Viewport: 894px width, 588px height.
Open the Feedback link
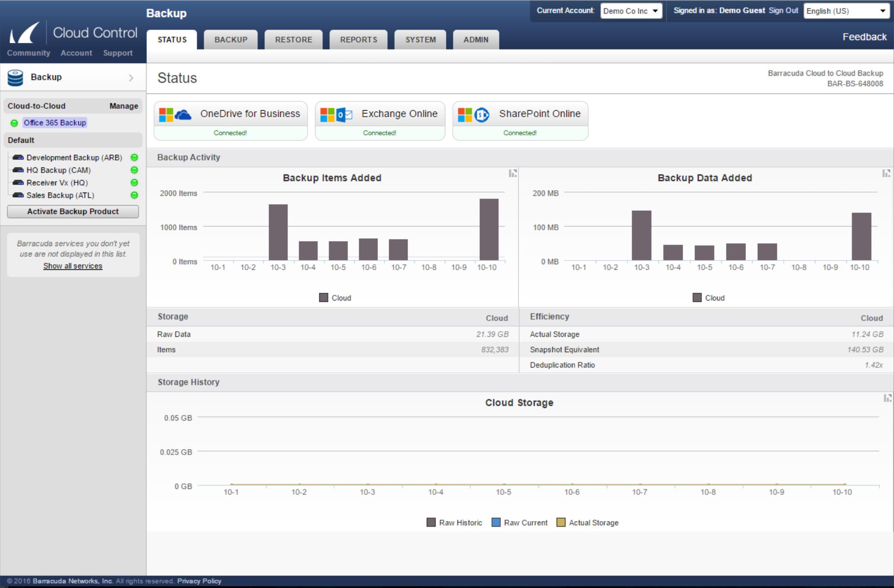(x=864, y=37)
